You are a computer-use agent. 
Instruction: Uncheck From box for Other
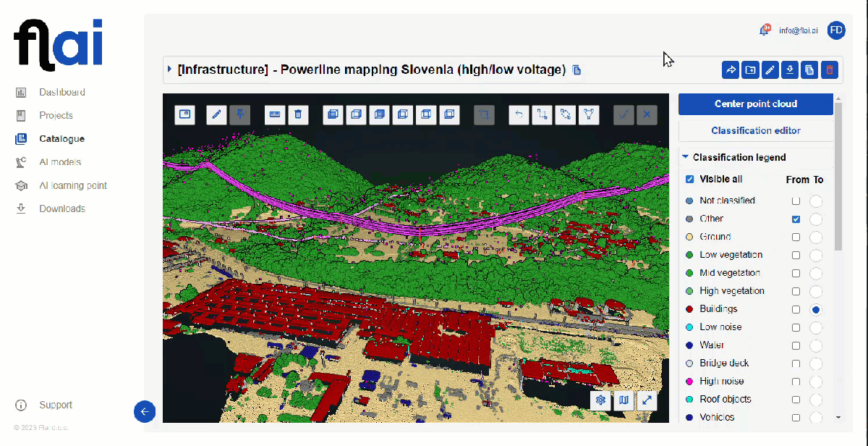point(796,219)
